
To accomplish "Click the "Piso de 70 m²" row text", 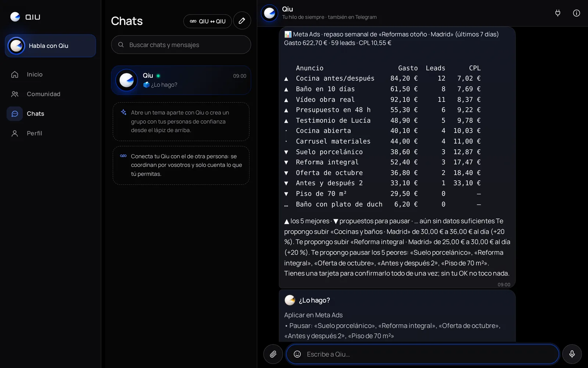I will tap(321, 194).
